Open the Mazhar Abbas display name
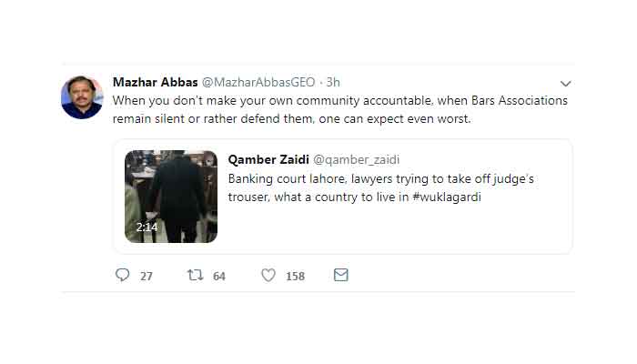 pyautogui.click(x=148, y=82)
